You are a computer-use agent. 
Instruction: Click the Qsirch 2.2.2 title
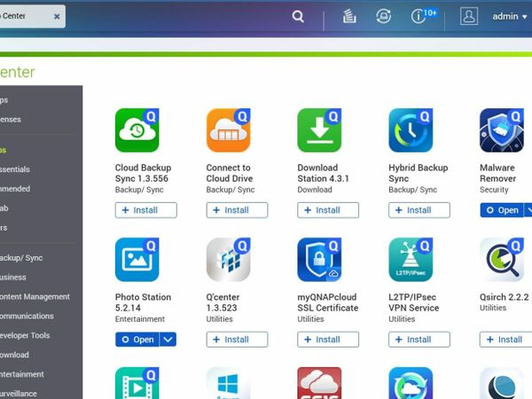pyautogui.click(x=505, y=297)
